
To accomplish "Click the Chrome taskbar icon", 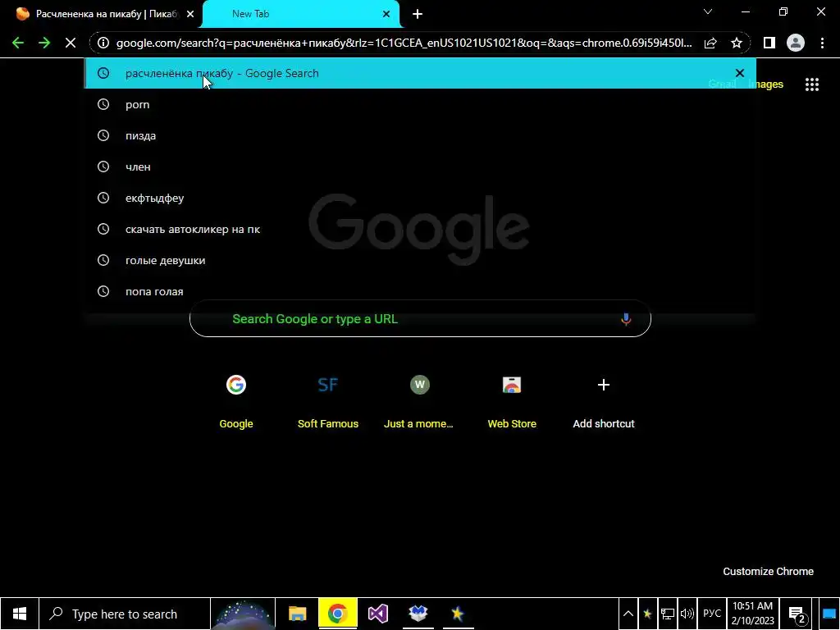I will click(x=337, y=614).
